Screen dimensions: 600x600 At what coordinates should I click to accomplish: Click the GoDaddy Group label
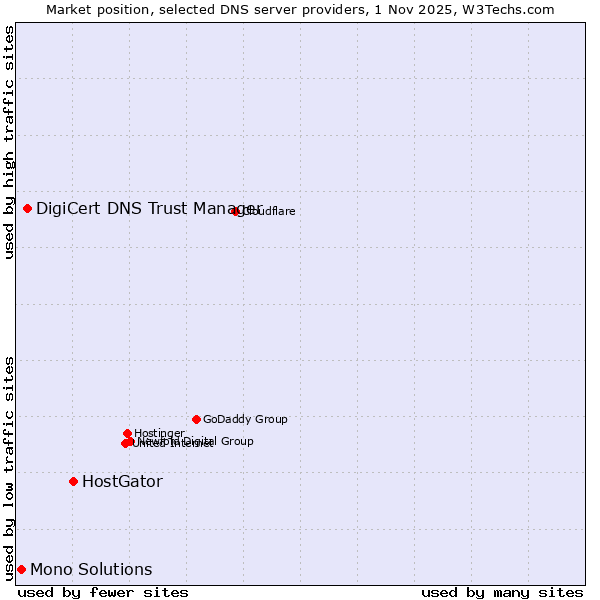pos(245,419)
